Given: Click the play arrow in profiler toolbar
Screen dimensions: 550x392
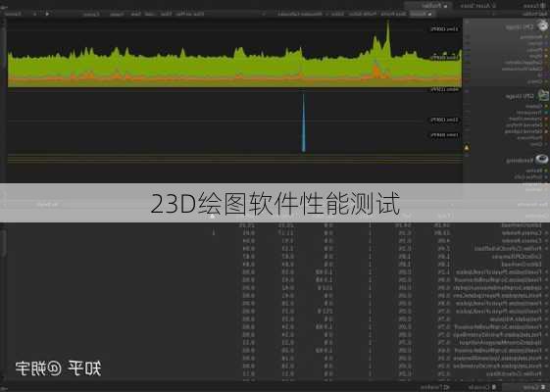Looking at the screenshot, I should click(x=47, y=14).
